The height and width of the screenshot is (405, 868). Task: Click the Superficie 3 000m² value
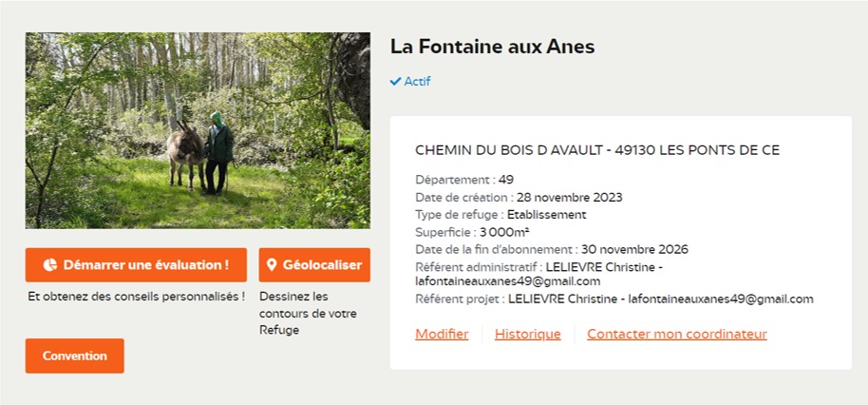tap(504, 232)
